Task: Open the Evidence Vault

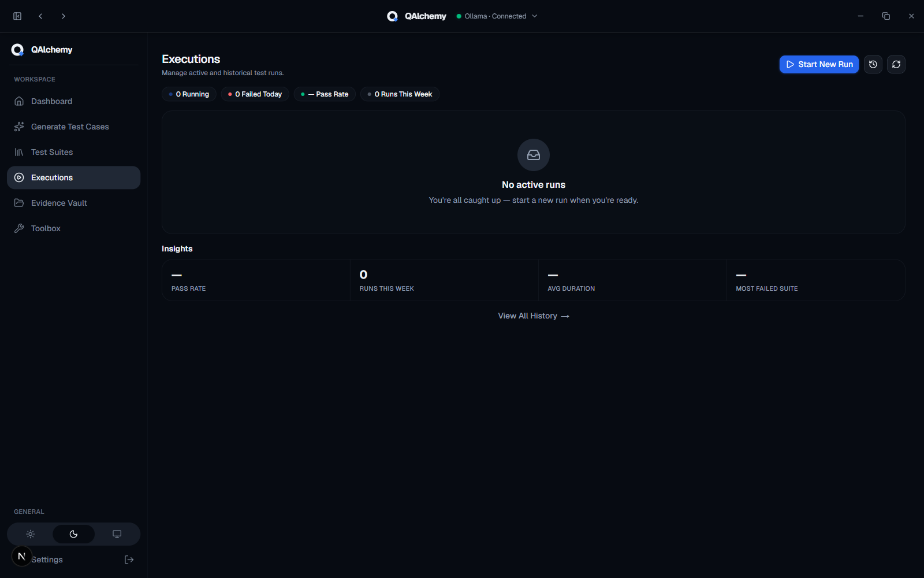Action: coord(73,203)
